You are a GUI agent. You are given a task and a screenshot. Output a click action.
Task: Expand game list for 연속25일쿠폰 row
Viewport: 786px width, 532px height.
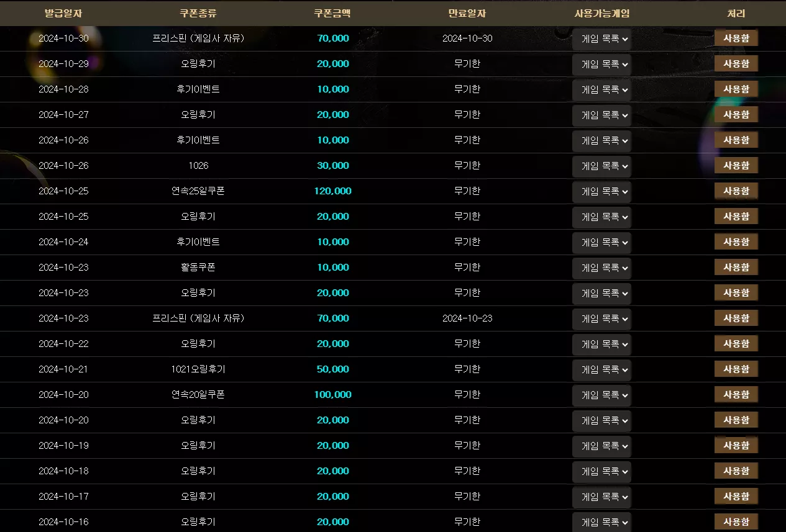601,191
